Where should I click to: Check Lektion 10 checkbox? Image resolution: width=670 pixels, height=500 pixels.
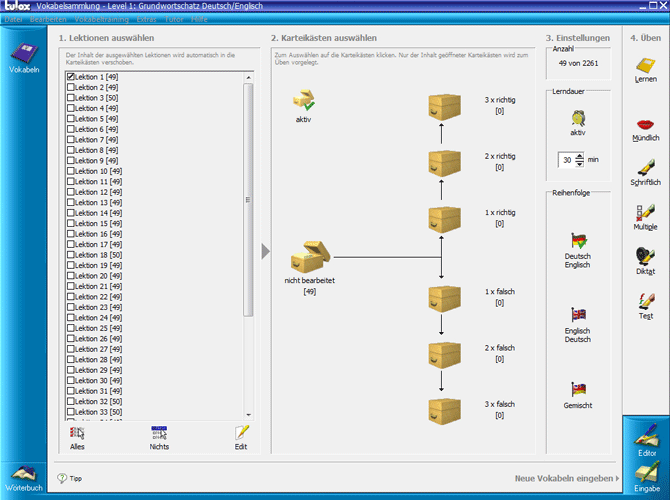click(x=71, y=171)
